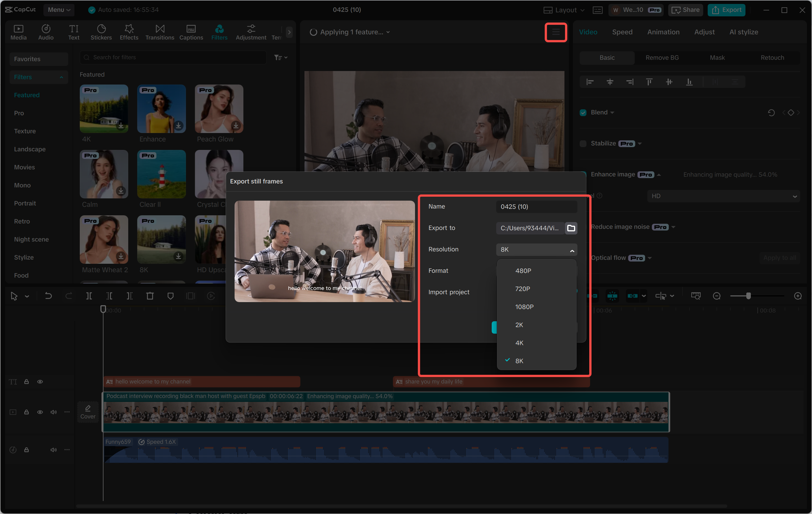The height and width of the screenshot is (514, 812).
Task: Set the project cover using the Cover icon
Action: [x=88, y=411]
